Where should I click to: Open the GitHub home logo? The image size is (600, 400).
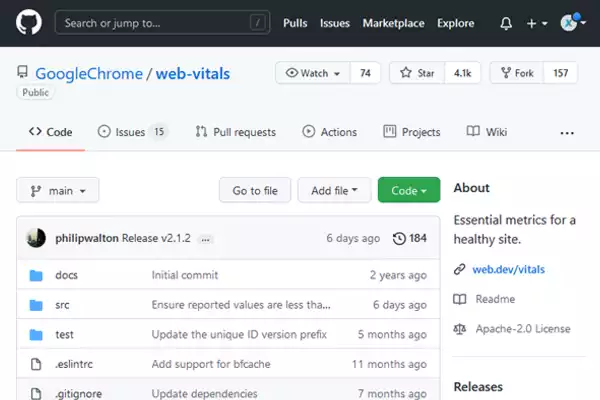point(29,23)
